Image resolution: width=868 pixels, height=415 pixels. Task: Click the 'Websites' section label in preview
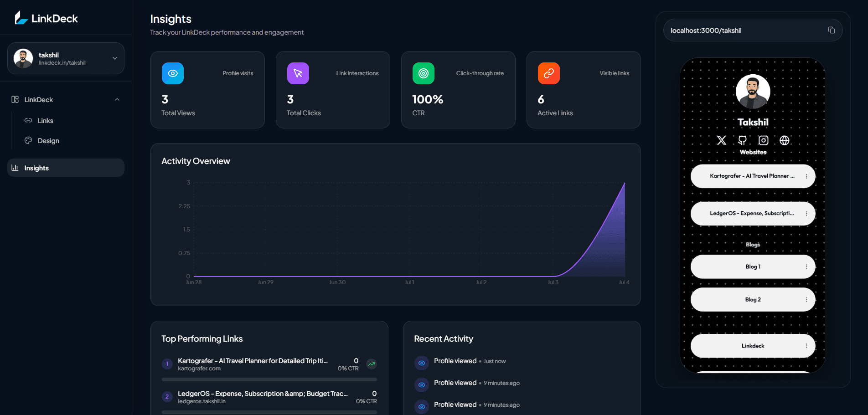pyautogui.click(x=753, y=152)
